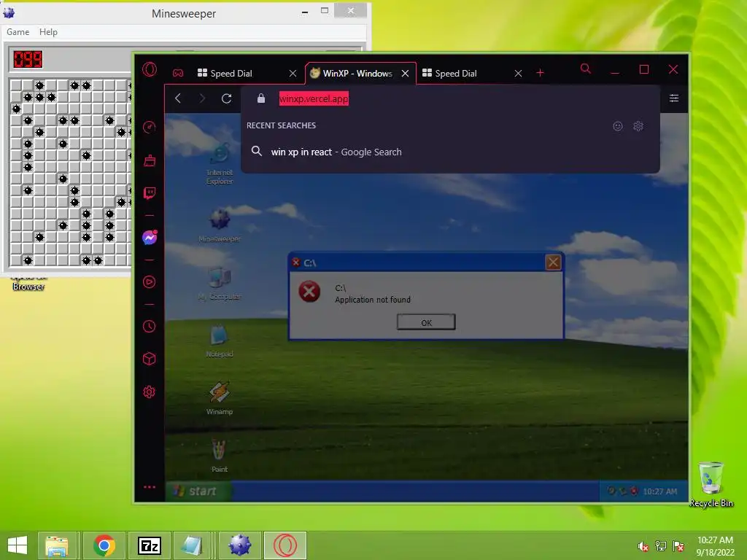Open Help menu in Minesweeper window
Viewport: 747px width, 560px height.
[48, 32]
